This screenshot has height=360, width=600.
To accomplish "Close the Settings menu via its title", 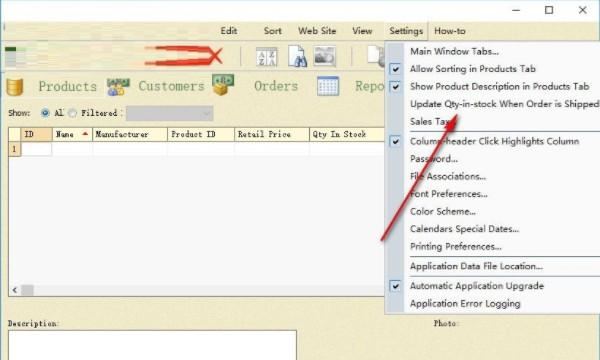I will click(406, 31).
